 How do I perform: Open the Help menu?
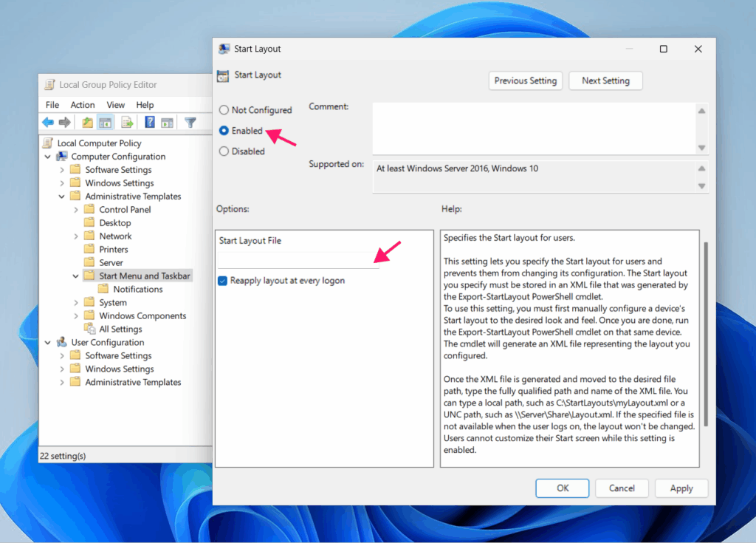(x=145, y=105)
